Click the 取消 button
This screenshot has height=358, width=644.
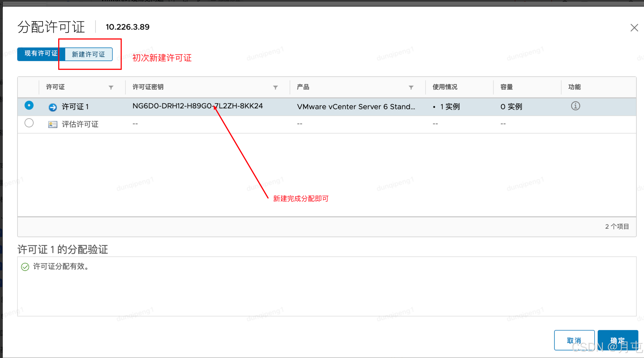tap(574, 340)
